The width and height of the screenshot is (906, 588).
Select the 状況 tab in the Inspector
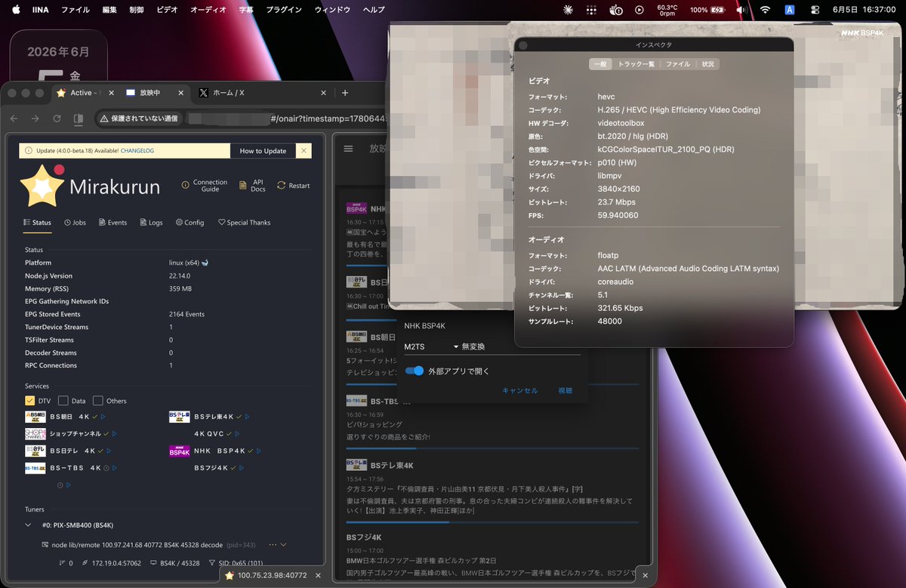coord(707,64)
